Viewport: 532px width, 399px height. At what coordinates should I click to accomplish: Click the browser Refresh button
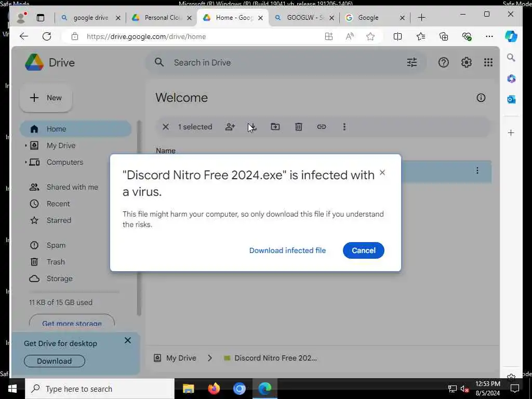47,36
